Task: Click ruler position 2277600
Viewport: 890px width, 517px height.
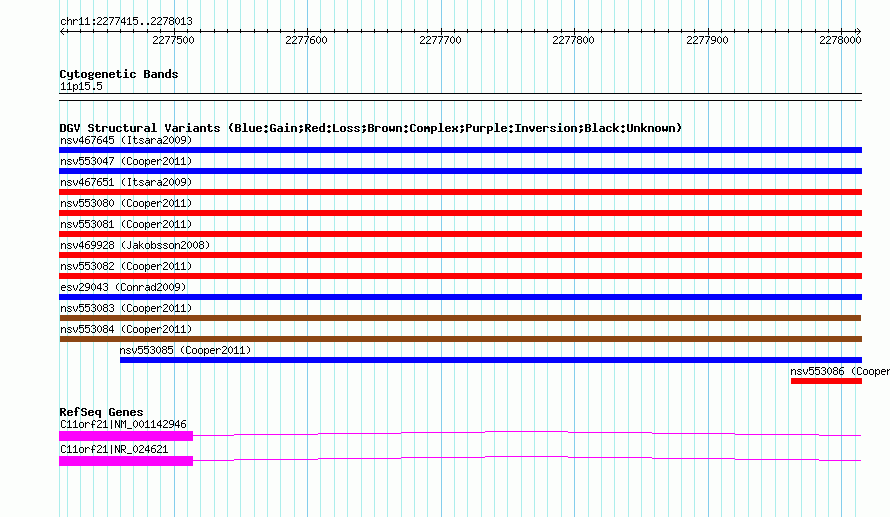Action: click(307, 40)
